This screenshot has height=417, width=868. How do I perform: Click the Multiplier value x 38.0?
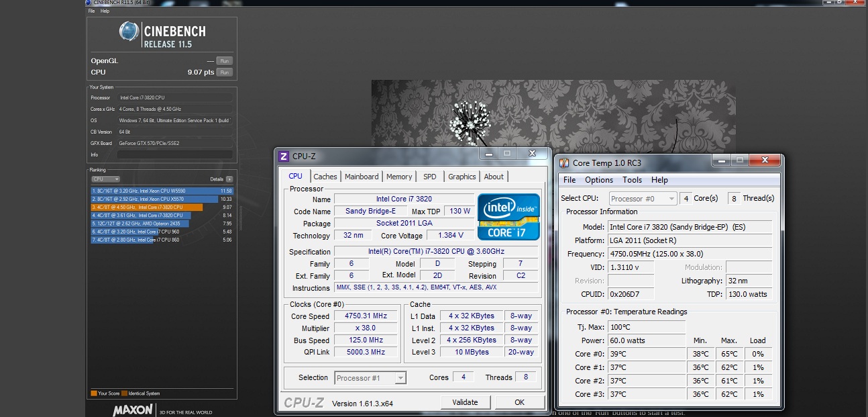click(x=366, y=328)
